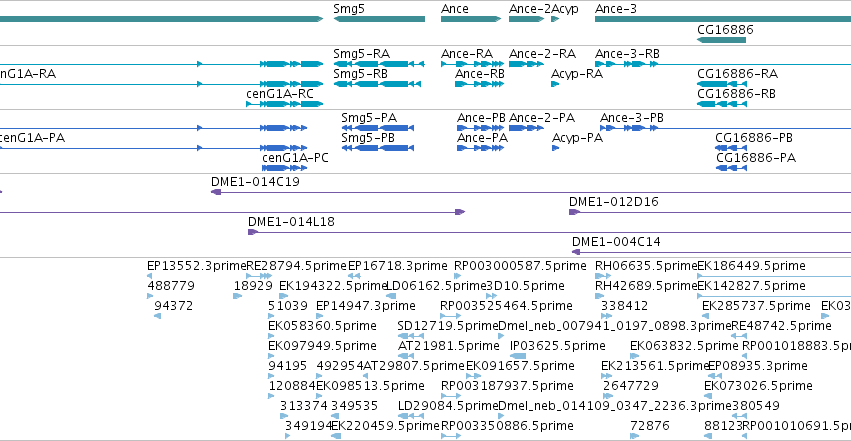Select EST RP003525464.5prime
The width and height of the screenshot is (851, 441).
(x=506, y=306)
